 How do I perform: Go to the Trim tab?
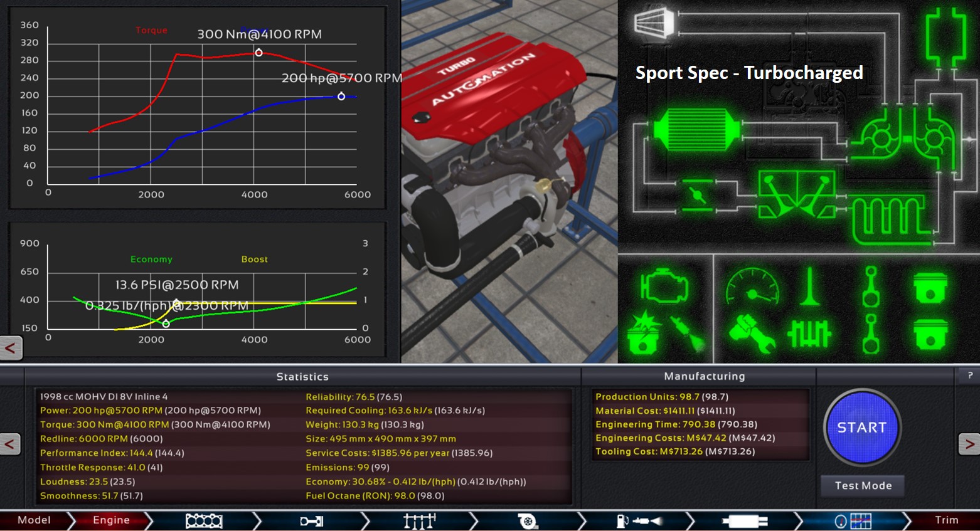947,520
